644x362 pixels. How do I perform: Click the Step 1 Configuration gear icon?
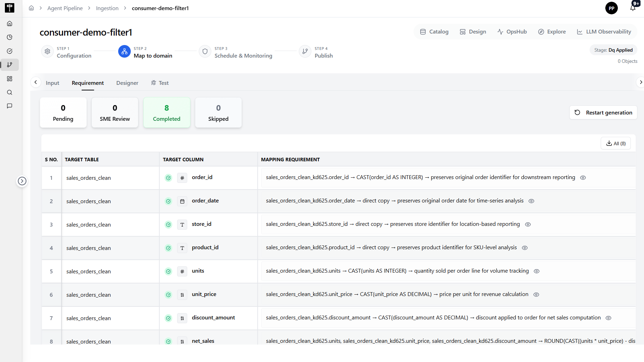point(47,51)
